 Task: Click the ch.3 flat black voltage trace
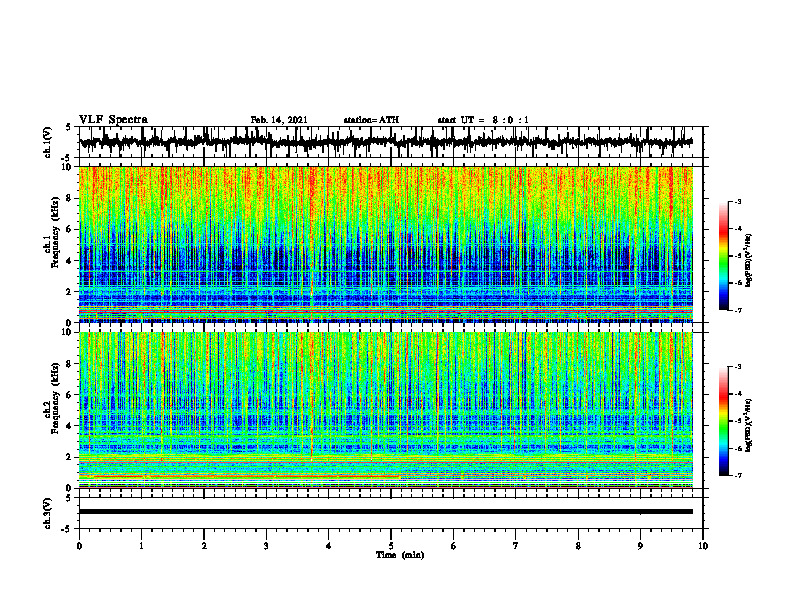coord(385,512)
